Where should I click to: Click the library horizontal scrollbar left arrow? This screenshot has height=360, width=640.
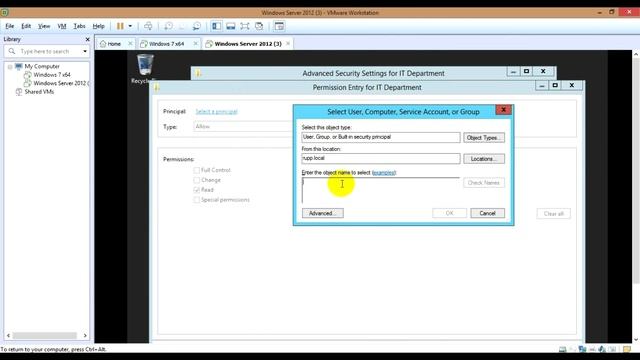(9, 336)
